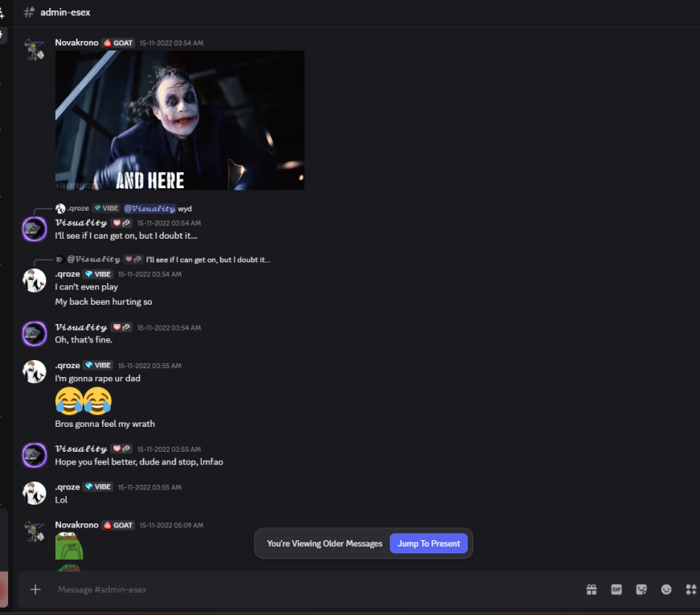Click .qroze's avatar beside the 'Lol' message
Screen dimensions: 700x615
click(35, 493)
